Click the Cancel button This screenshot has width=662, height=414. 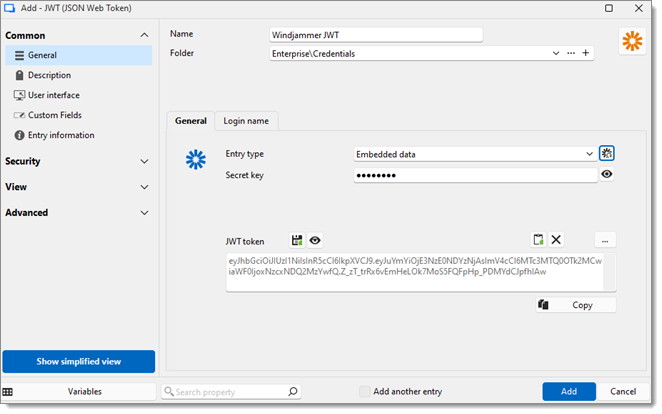pyautogui.click(x=623, y=392)
